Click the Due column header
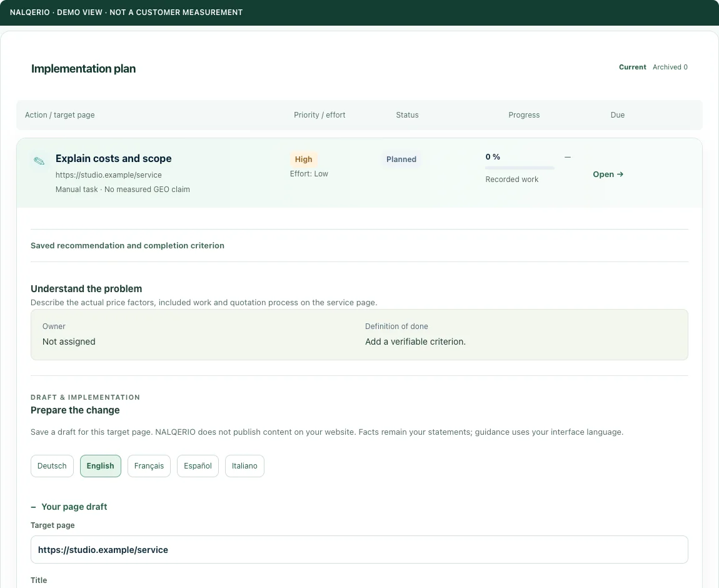This screenshot has height=588, width=719. click(x=618, y=115)
